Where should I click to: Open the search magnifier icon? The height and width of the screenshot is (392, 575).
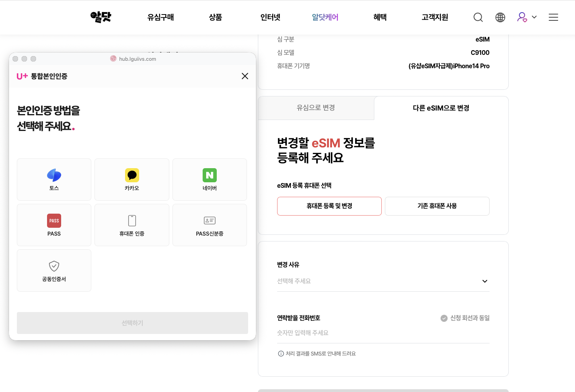pos(478,17)
